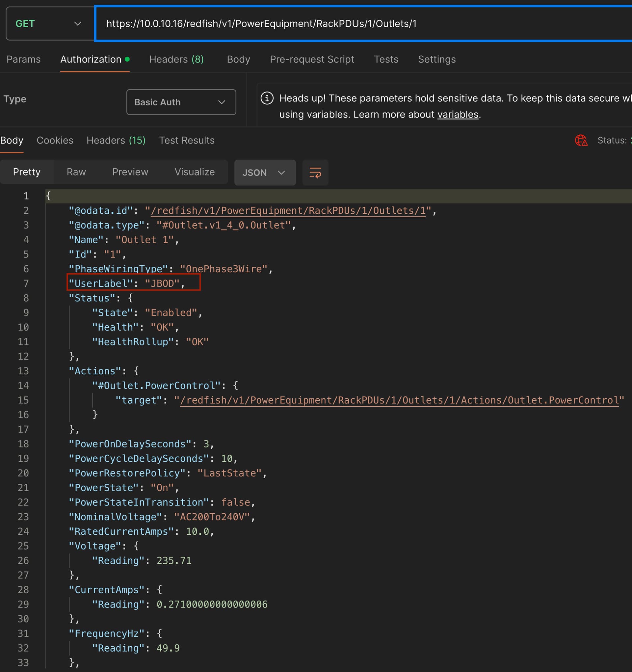
Task: Open the Test Results tab
Action: click(187, 140)
